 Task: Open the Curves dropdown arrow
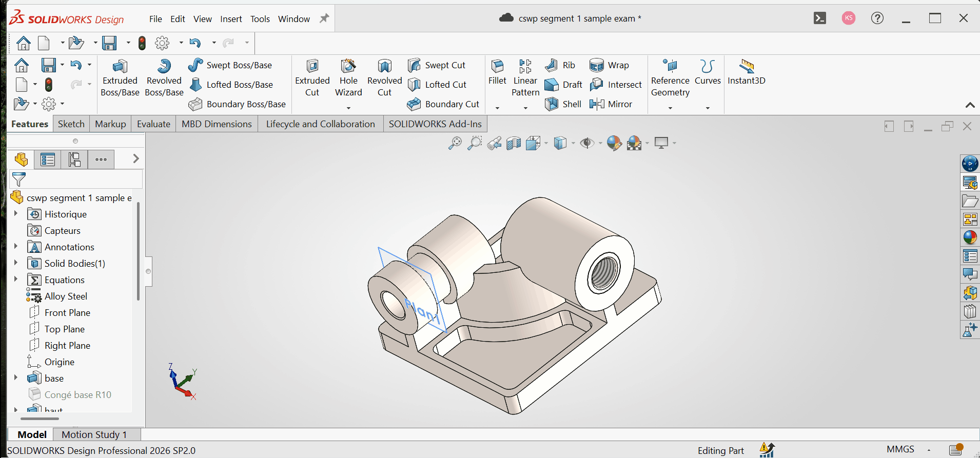point(708,108)
